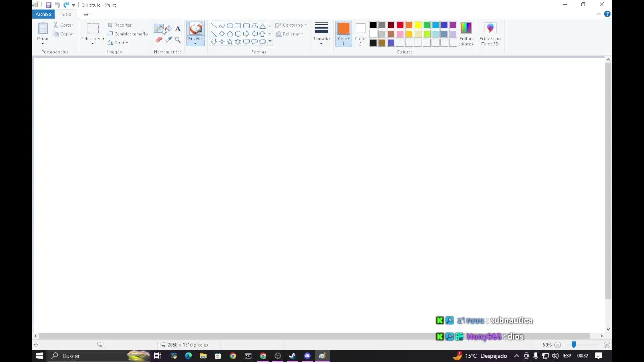The width and height of the screenshot is (644, 362).
Task: Select the Right triangle shape
Action: [214, 34]
